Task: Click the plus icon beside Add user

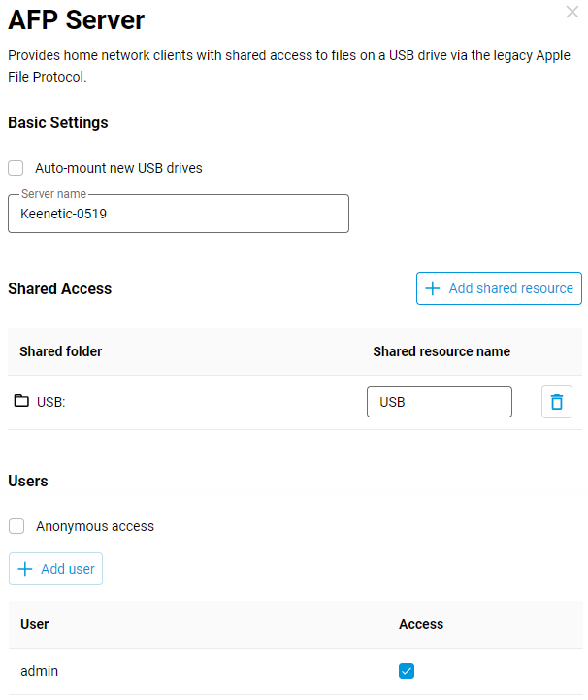Action: (x=25, y=569)
